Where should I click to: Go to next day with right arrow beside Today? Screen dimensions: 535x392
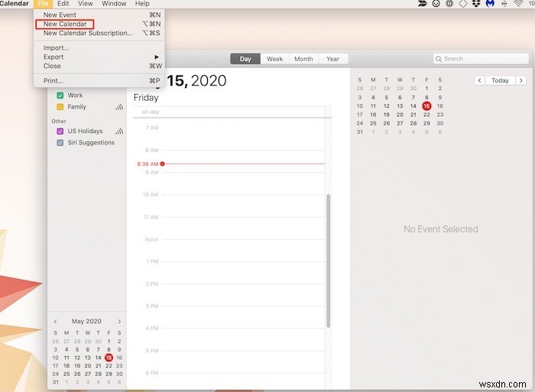(x=520, y=80)
